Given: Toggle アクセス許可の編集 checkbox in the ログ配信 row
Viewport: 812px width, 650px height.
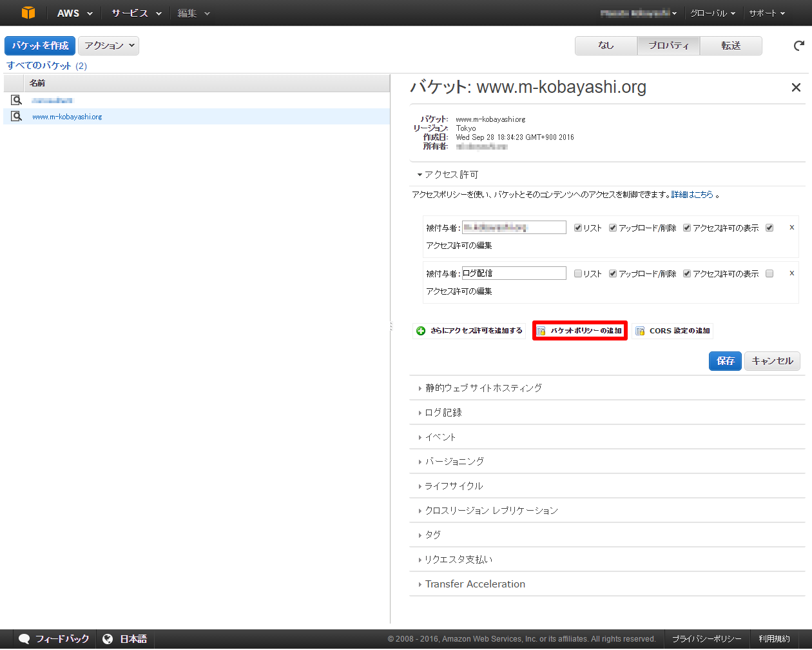Looking at the screenshot, I should (769, 273).
